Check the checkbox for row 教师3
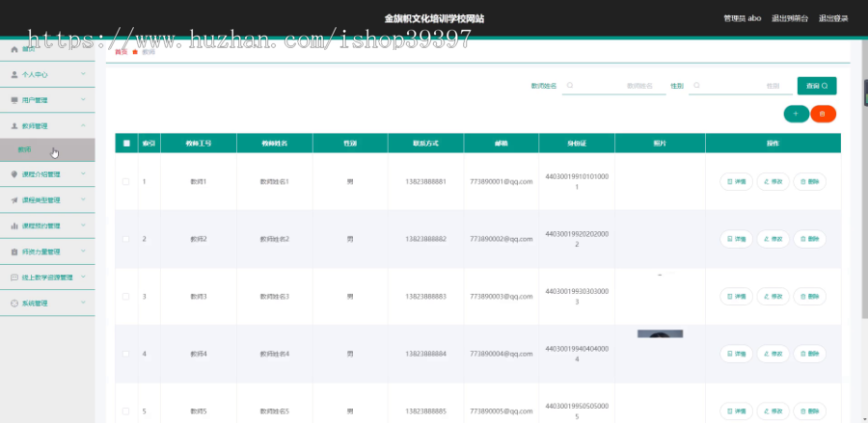The width and height of the screenshot is (868, 423). pos(125,297)
